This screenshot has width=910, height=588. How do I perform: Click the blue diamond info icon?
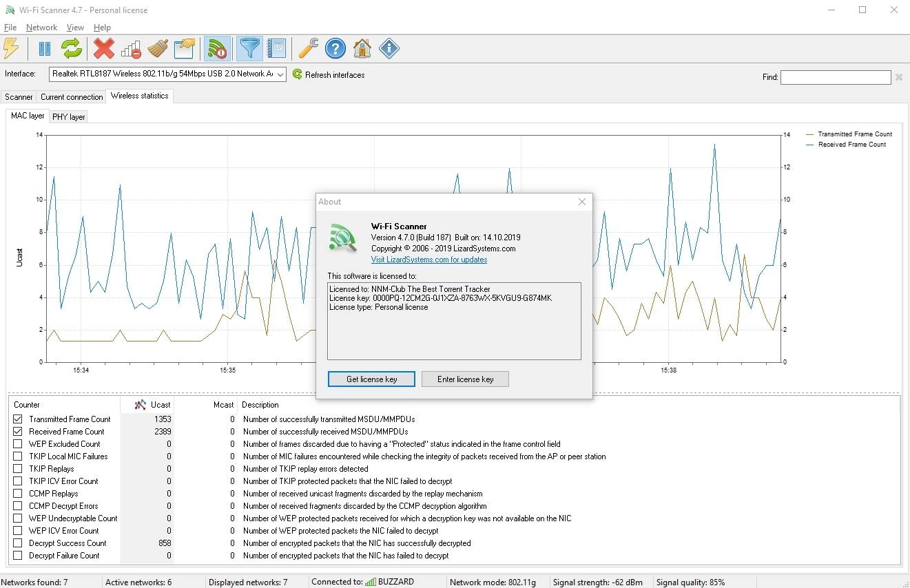pyautogui.click(x=389, y=48)
